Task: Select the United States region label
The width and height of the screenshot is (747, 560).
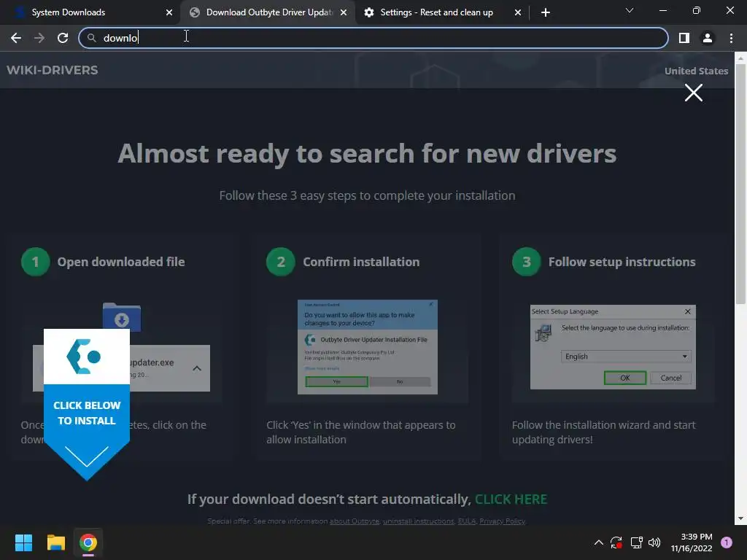Action: pos(696,71)
